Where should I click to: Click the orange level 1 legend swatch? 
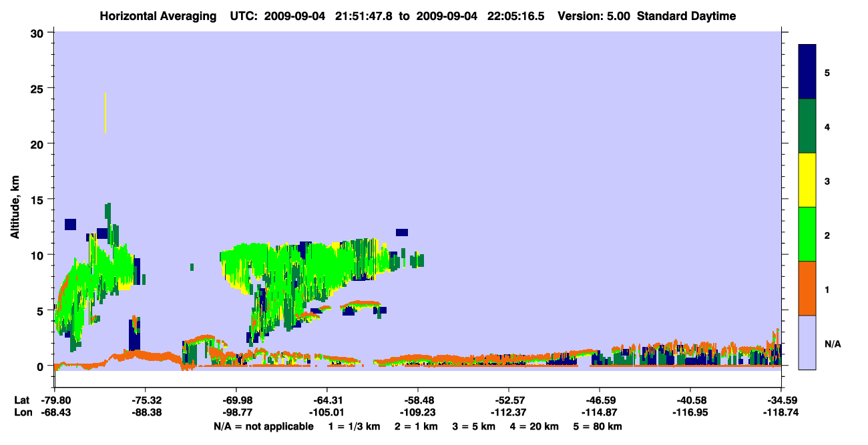click(807, 288)
